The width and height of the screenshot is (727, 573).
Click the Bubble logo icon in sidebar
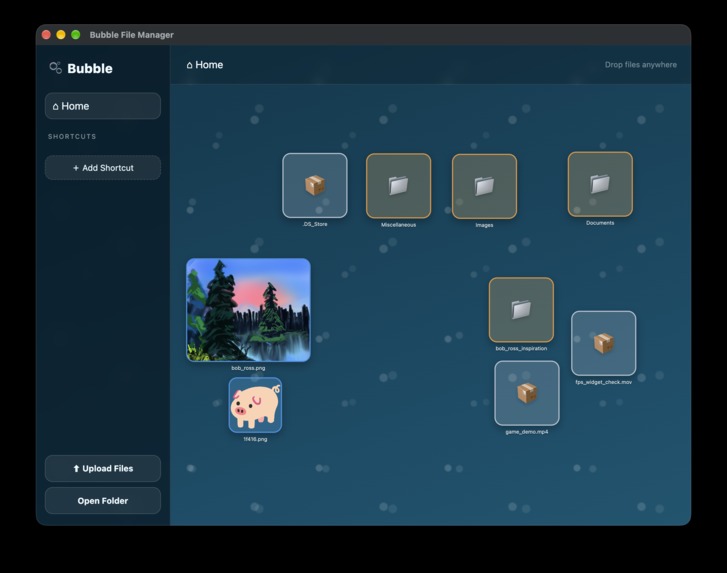[56, 68]
